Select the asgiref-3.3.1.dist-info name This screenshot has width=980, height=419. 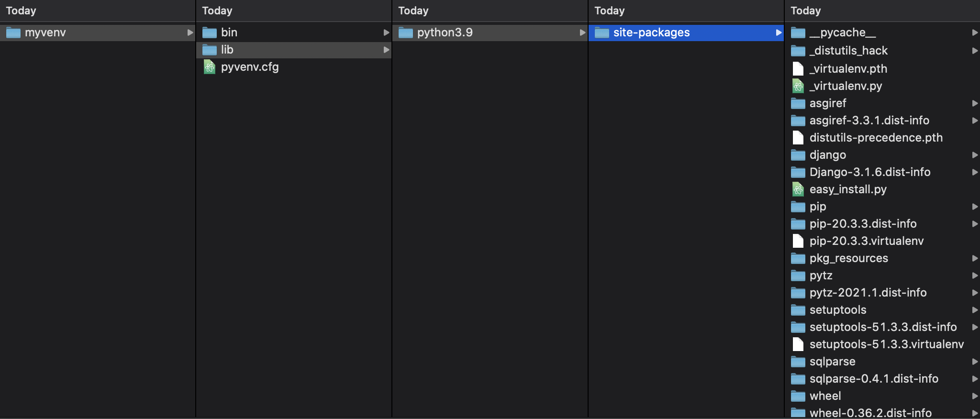pyautogui.click(x=869, y=121)
